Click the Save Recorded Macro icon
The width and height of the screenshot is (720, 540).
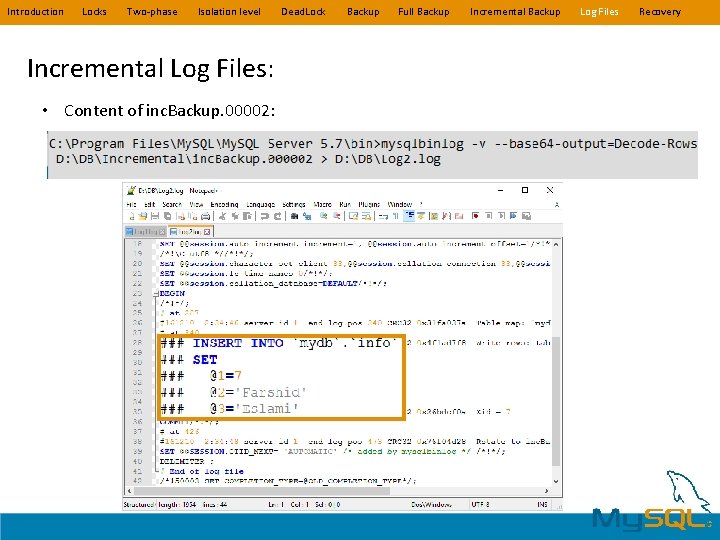point(526,216)
